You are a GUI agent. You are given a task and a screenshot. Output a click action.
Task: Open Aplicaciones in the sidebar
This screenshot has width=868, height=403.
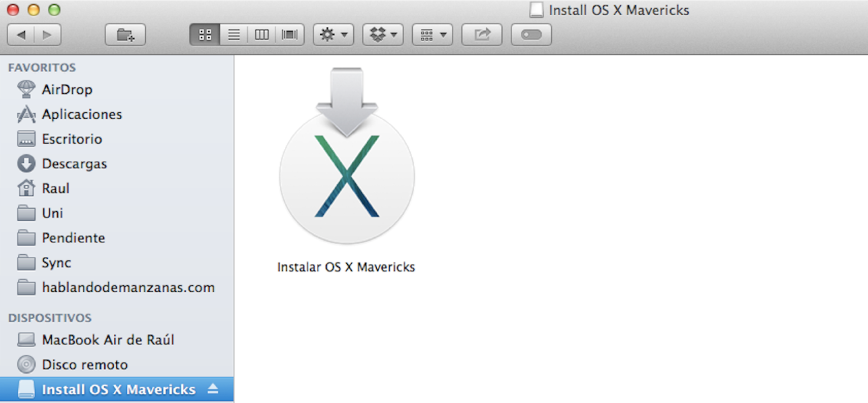[117, 114]
